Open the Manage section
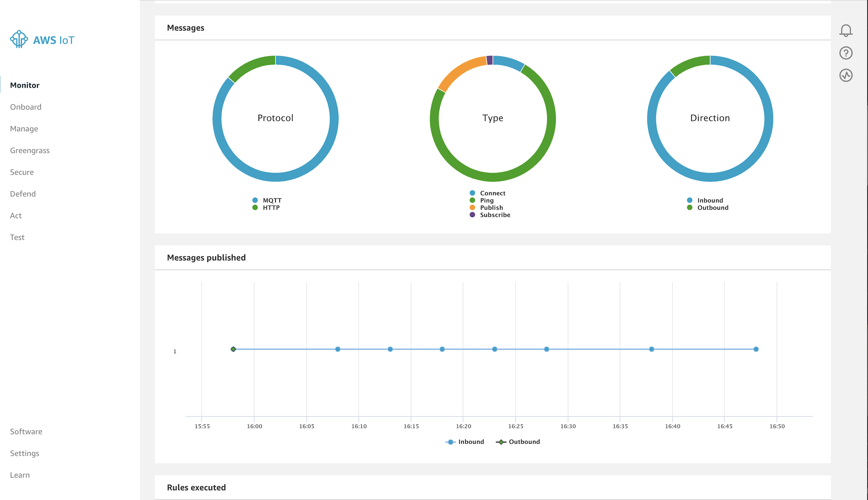Viewport: 868px width, 500px height. click(x=24, y=129)
